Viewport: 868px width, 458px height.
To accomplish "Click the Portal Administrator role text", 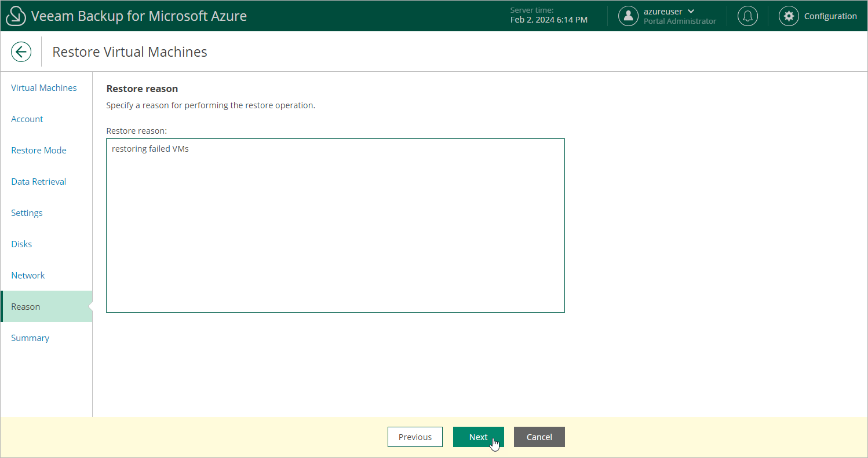I will [x=680, y=21].
